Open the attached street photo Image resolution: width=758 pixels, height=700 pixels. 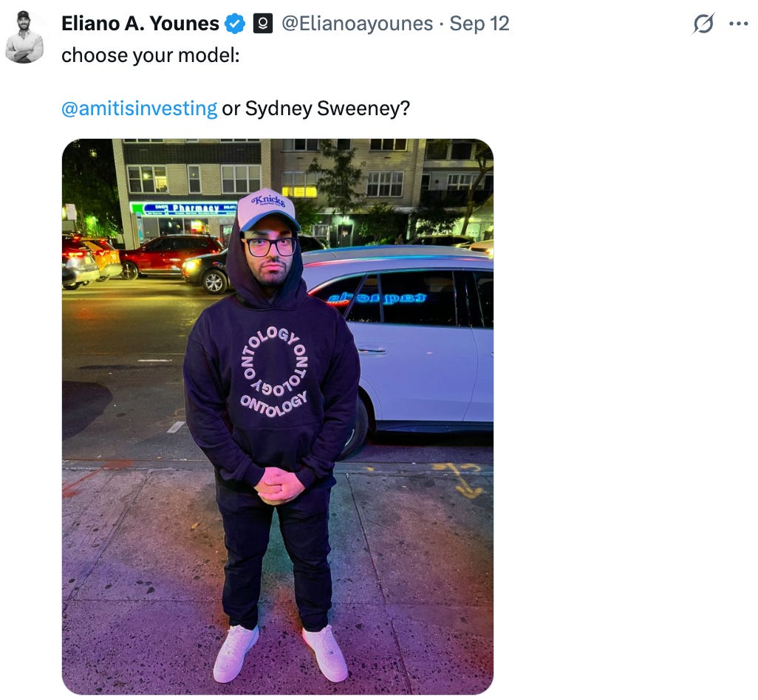(278, 416)
